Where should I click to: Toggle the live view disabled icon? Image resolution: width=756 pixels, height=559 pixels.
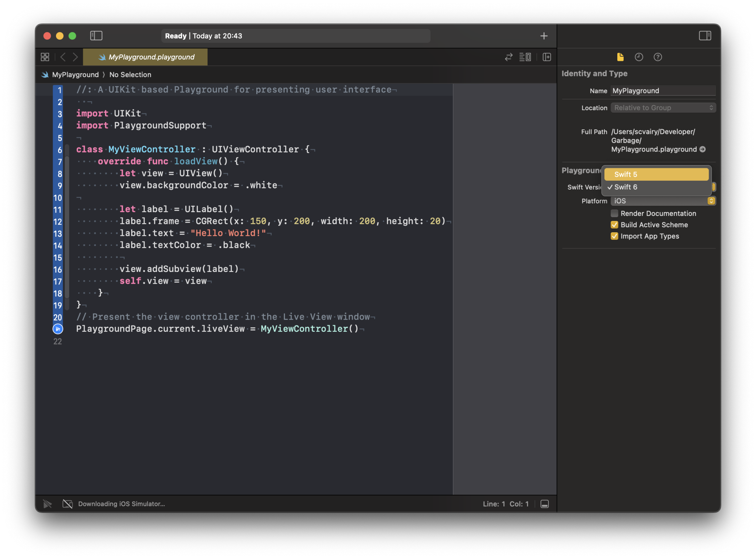pos(67,504)
